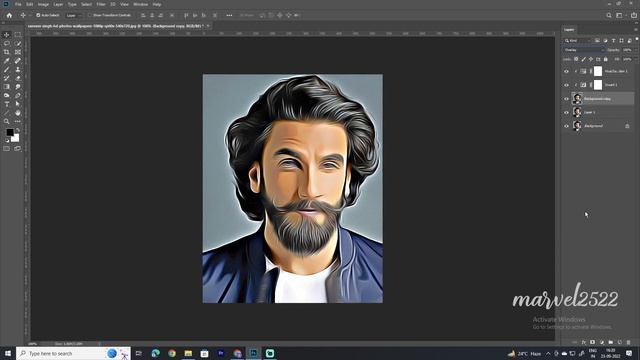The width and height of the screenshot is (640, 360).
Task: Select the Brush tool
Action: 7,70
